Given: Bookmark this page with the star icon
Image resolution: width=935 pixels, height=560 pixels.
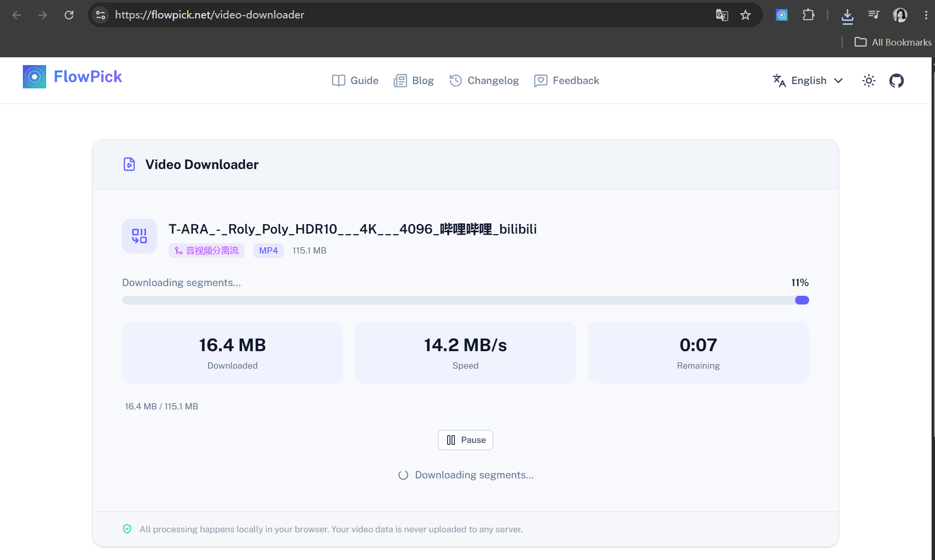Looking at the screenshot, I should 745,15.
